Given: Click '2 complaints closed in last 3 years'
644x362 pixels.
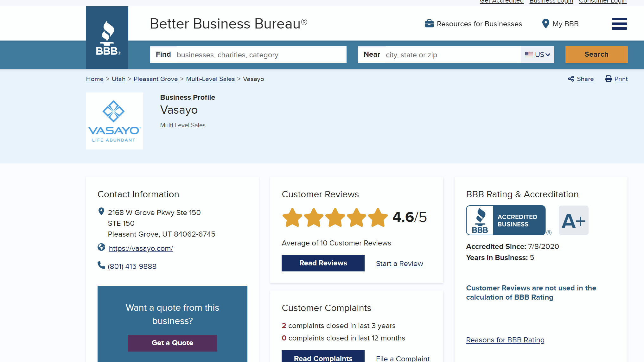Looking at the screenshot, I should click(339, 326).
